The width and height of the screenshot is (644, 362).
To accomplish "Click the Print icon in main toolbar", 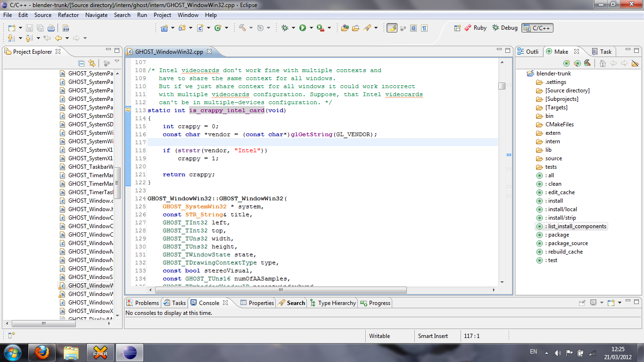I will pos(51,28).
